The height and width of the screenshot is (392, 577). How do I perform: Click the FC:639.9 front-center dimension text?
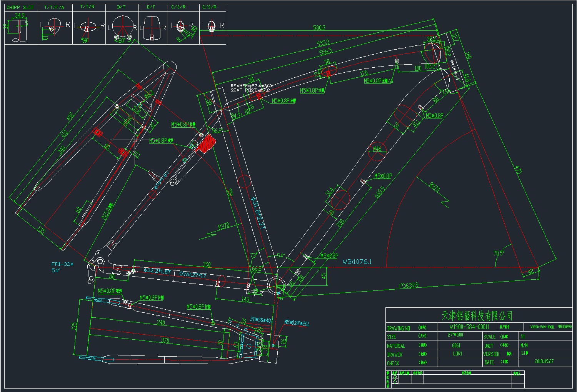coord(409,285)
